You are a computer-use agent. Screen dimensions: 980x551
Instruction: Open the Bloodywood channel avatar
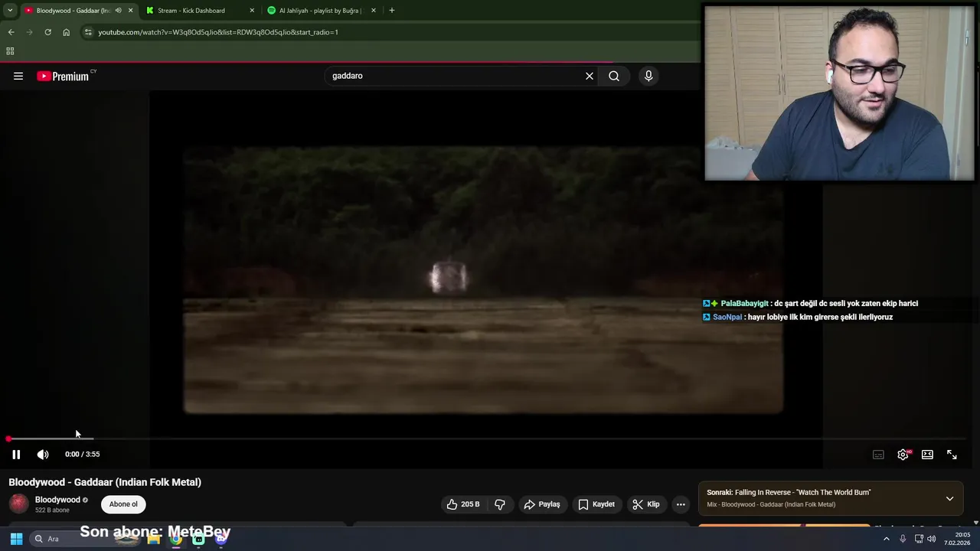18,504
